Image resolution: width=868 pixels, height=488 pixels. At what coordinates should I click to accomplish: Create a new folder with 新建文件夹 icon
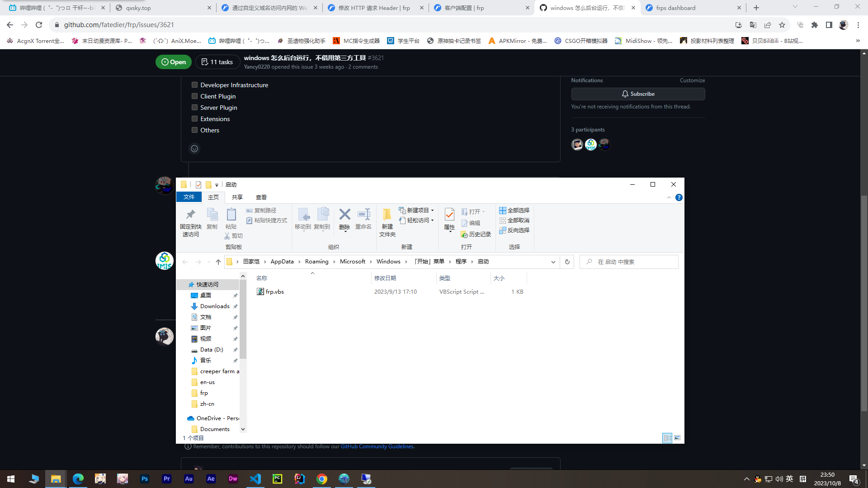[x=387, y=221]
